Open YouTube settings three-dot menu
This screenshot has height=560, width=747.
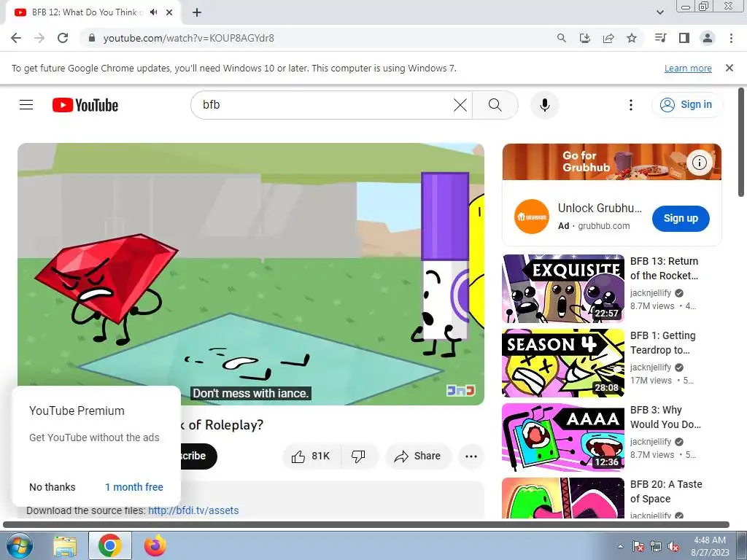(631, 105)
